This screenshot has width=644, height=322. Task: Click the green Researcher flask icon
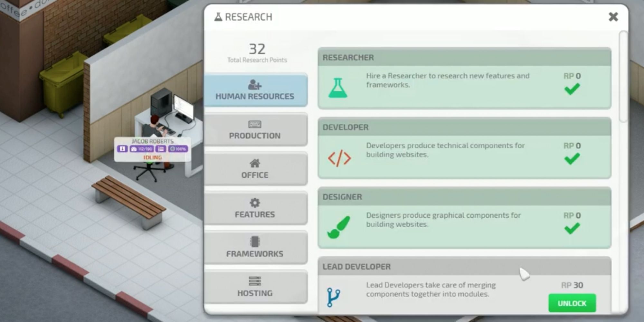[338, 88]
